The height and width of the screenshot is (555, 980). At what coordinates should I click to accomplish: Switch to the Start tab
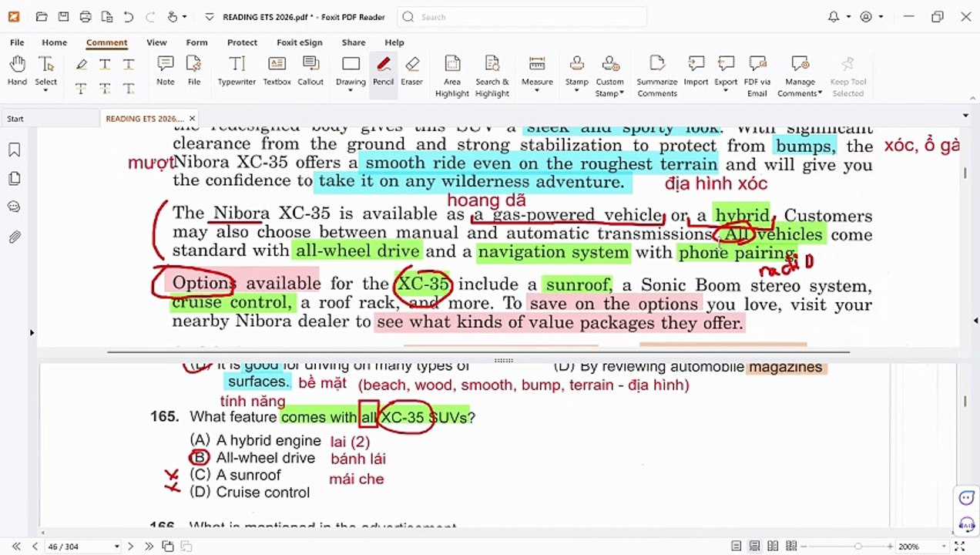click(x=15, y=119)
